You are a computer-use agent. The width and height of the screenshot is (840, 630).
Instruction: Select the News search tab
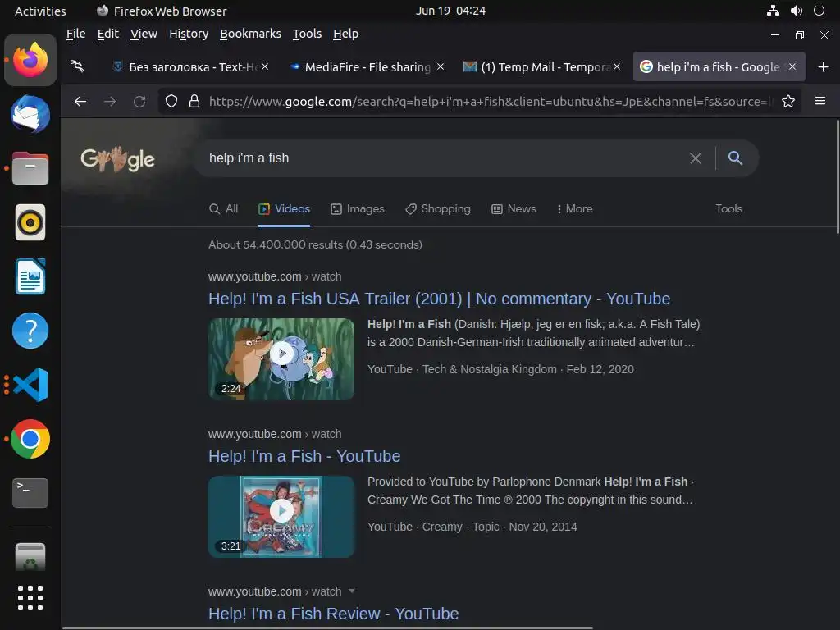pyautogui.click(x=514, y=209)
